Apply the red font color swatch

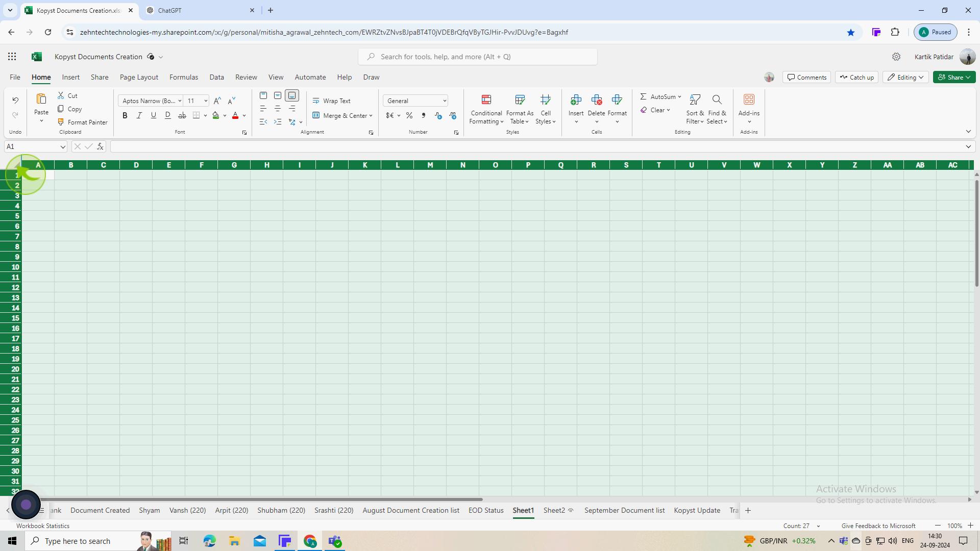coord(235,115)
